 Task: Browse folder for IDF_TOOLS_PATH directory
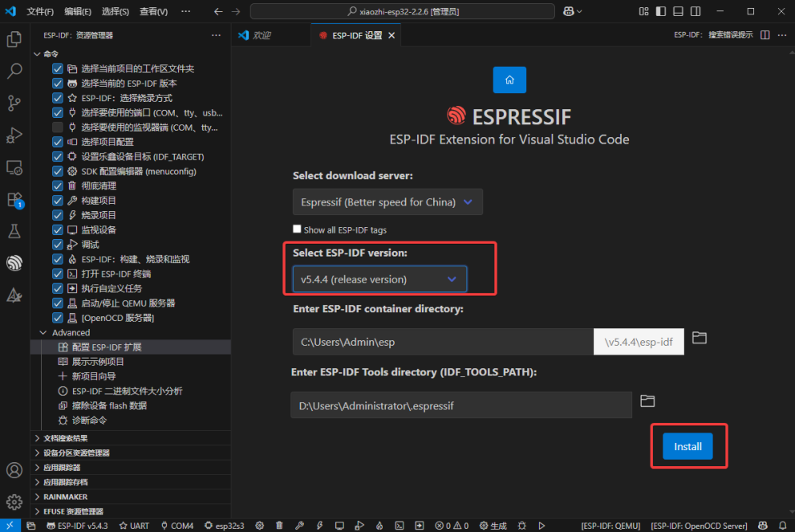(647, 400)
